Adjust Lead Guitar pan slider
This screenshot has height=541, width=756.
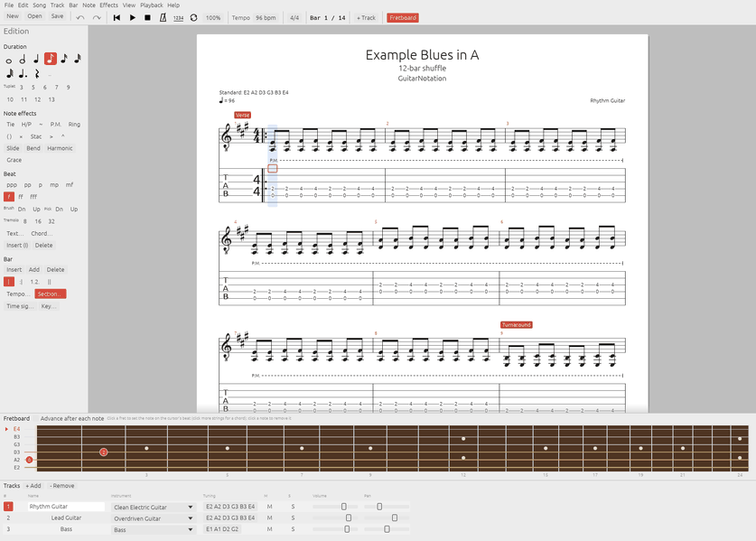[387, 518]
